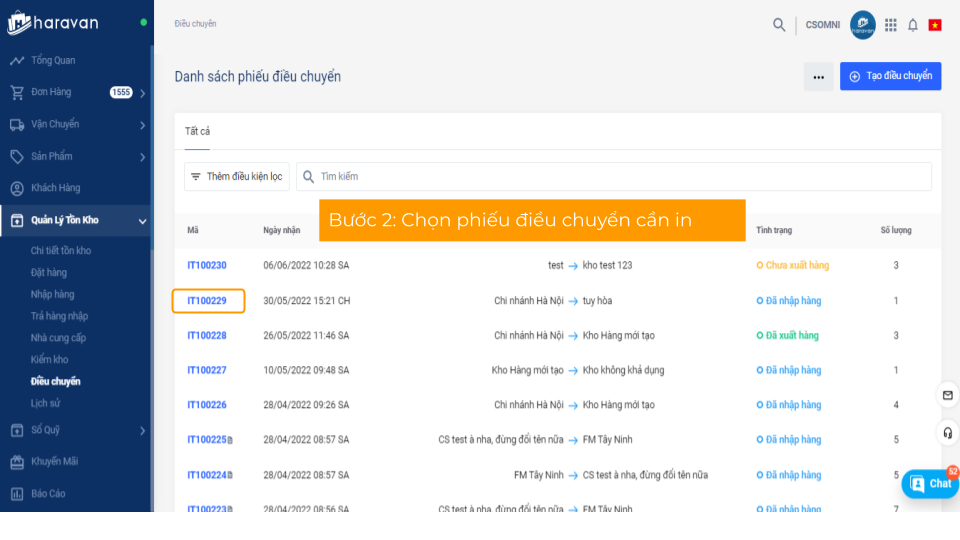
Task: Open transfer slip IT100230
Action: (x=207, y=266)
